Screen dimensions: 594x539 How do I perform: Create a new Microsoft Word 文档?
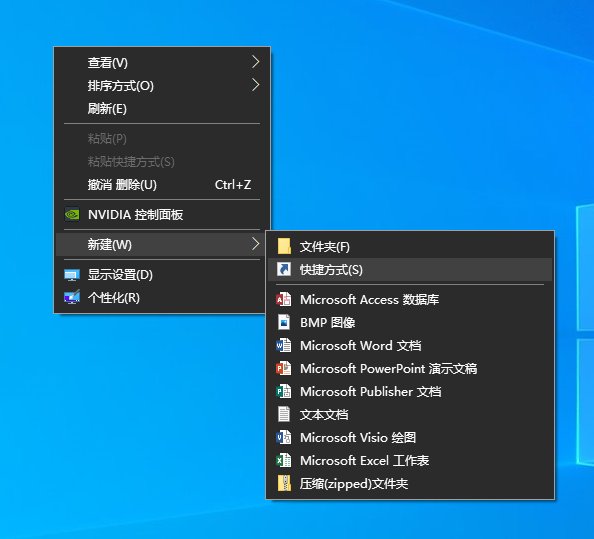[x=410, y=345]
